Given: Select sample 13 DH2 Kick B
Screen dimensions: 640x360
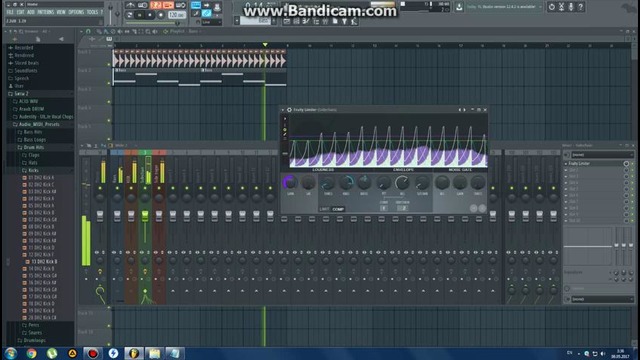Looking at the screenshot, I should [44, 262].
